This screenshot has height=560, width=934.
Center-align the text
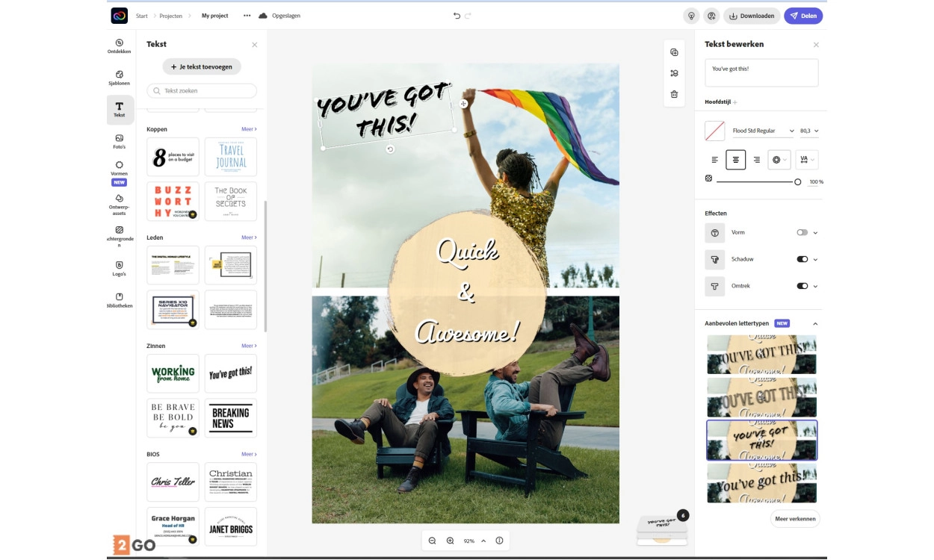point(735,160)
